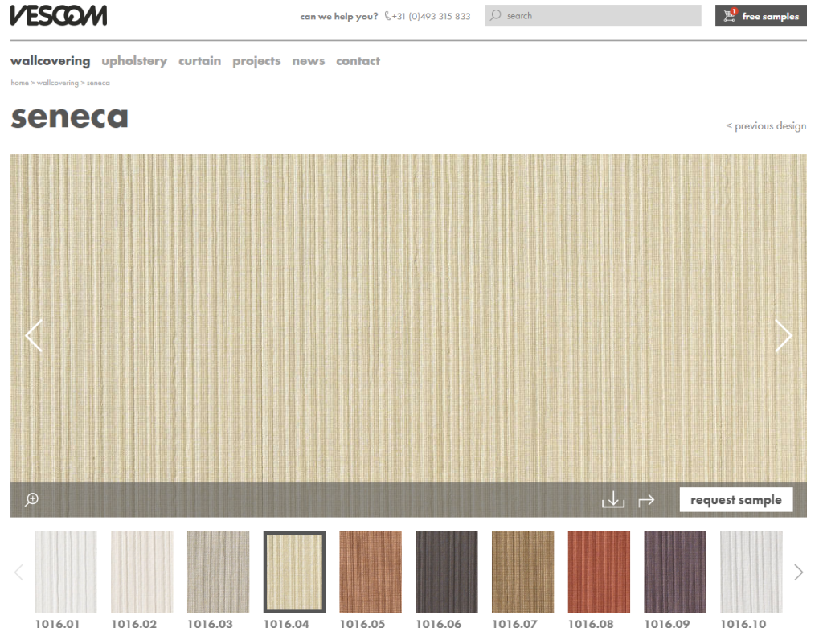The image size is (823, 644).
Task: Select terracotta swatch 1016.05
Action: [371, 572]
